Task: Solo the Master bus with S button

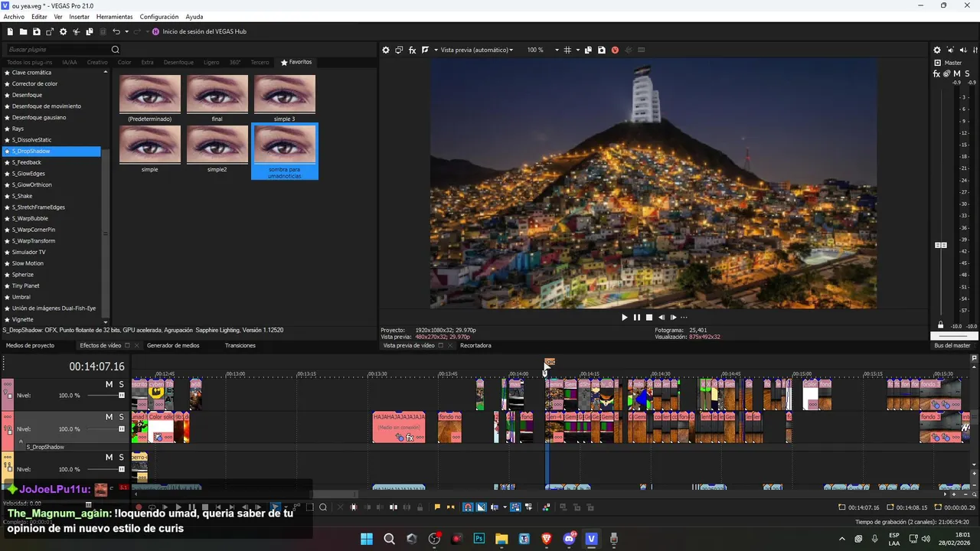Action: click(968, 74)
